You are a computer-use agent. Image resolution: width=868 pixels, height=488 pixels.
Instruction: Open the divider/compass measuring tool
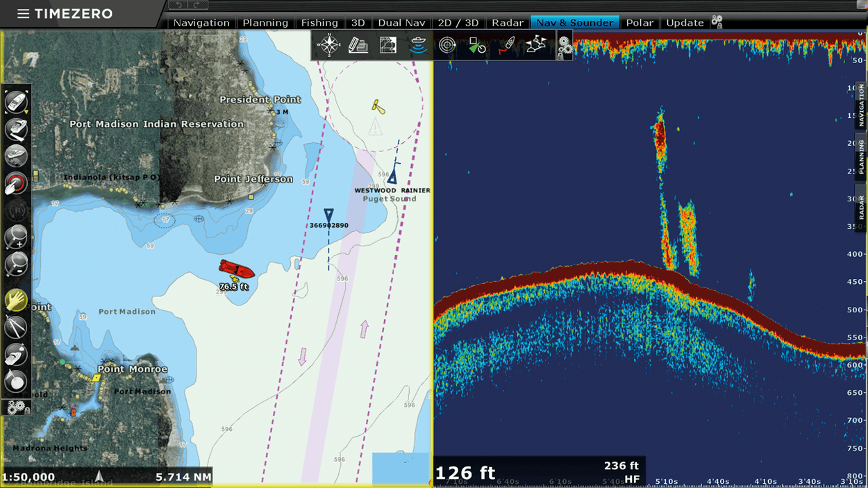tap(16, 327)
